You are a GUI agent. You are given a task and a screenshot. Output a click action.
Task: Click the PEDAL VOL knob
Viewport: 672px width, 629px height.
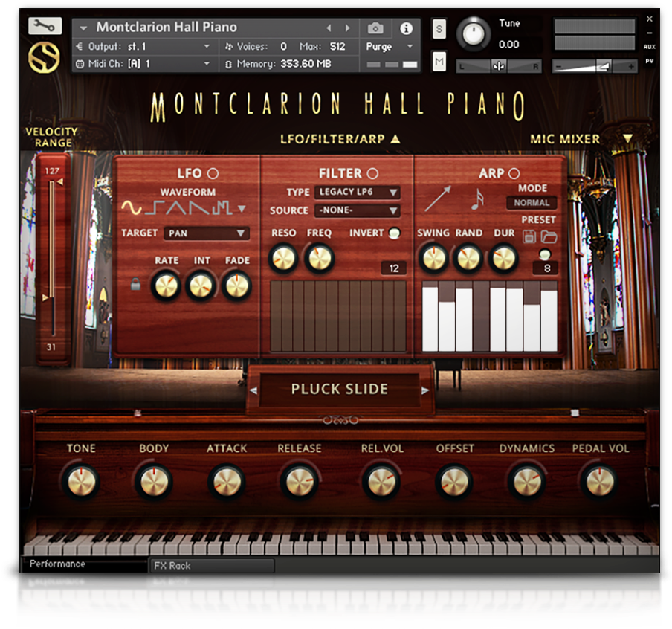click(x=600, y=482)
